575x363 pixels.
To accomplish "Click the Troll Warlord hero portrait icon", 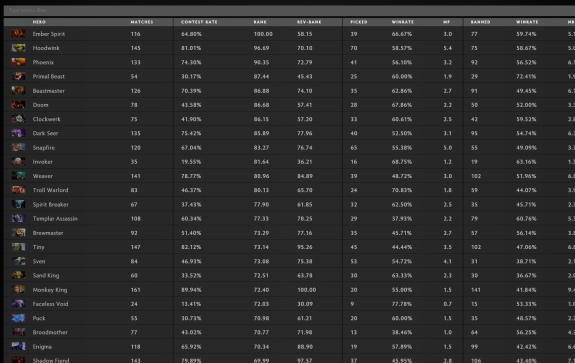I will [18, 190].
